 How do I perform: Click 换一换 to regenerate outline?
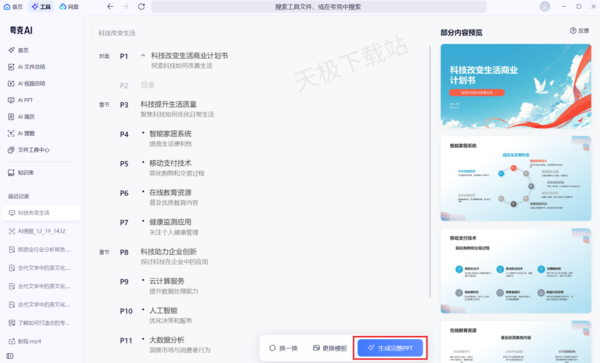coord(284,348)
